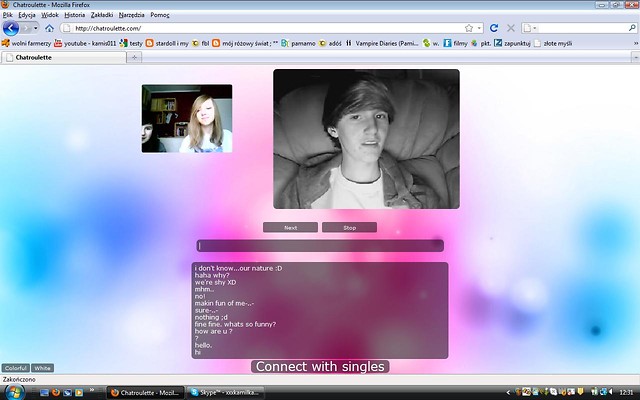Open the pamamo bookmark
640x400 pixels.
click(x=298, y=43)
